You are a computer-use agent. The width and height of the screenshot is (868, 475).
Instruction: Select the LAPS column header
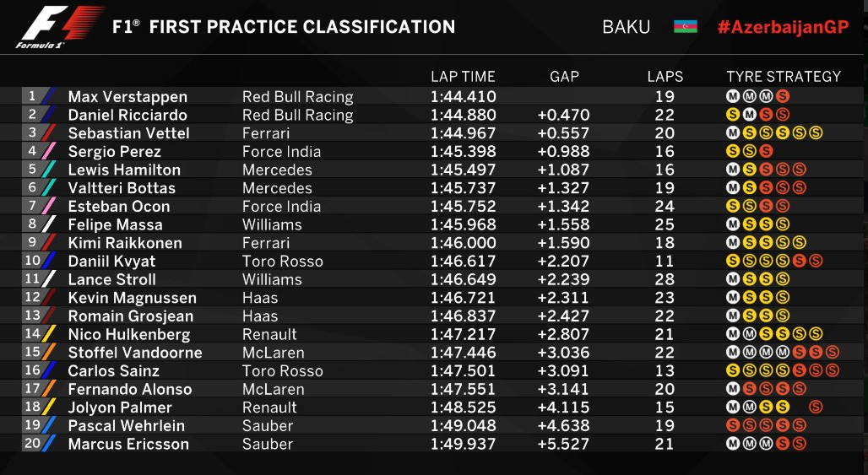(x=665, y=76)
